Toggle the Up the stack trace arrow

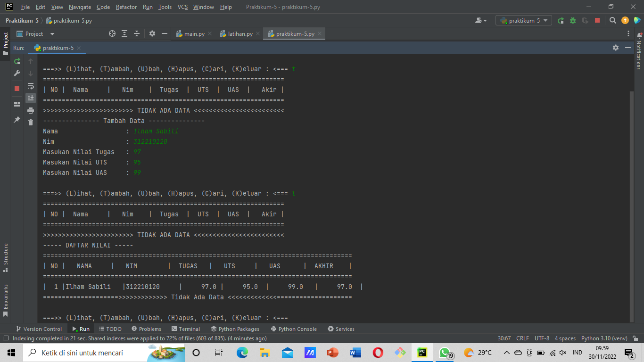31,61
